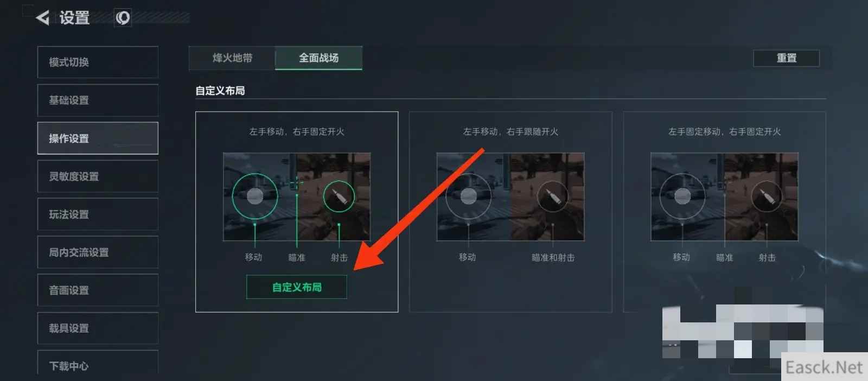
Task: Switch to the 烽火地带 tab
Action: [232, 58]
